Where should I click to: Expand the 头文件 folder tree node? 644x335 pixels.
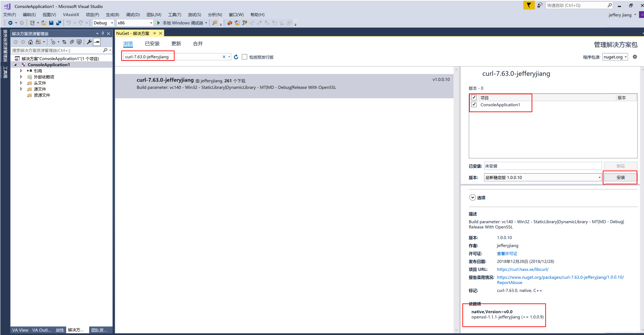point(21,83)
